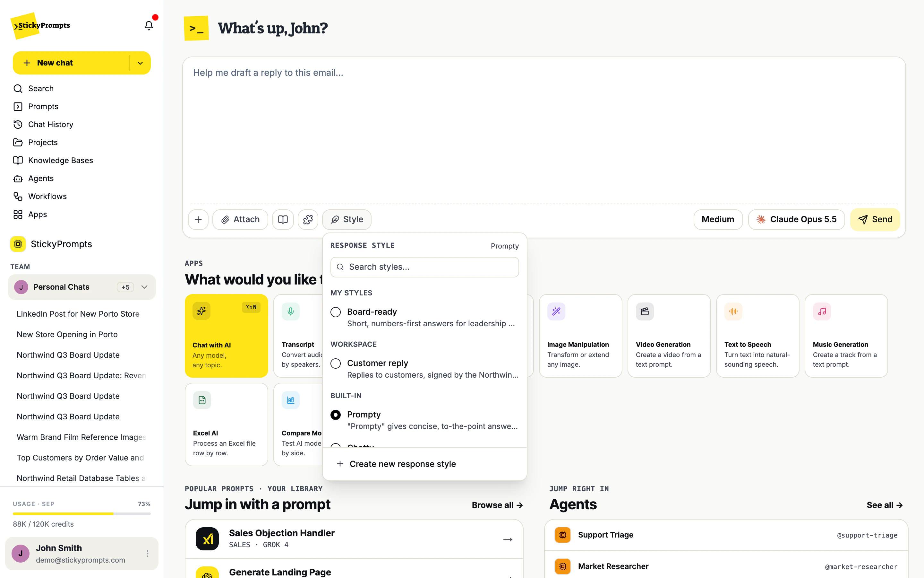The width and height of the screenshot is (924, 578).
Task: Open the Claude Opus 5.5 model selector
Action: click(x=796, y=219)
